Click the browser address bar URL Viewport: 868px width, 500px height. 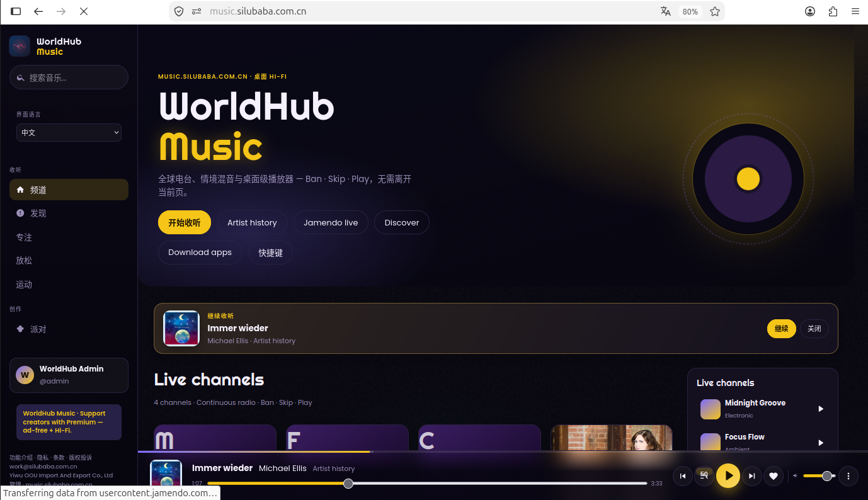pyautogui.click(x=258, y=11)
